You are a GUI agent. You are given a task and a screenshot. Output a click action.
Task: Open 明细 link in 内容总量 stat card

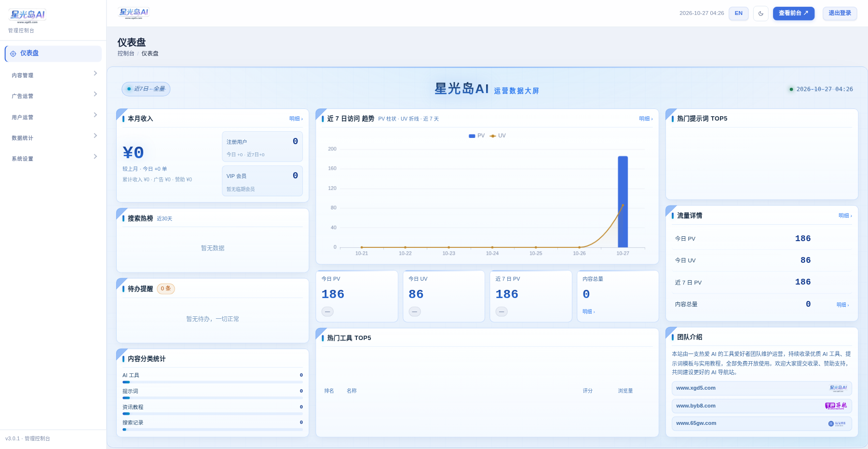tap(589, 312)
